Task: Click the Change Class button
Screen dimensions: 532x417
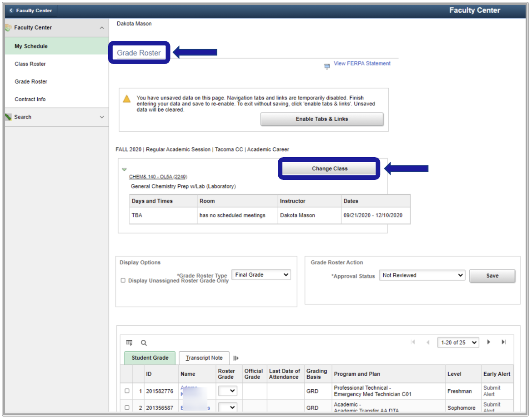Action: 330,169
